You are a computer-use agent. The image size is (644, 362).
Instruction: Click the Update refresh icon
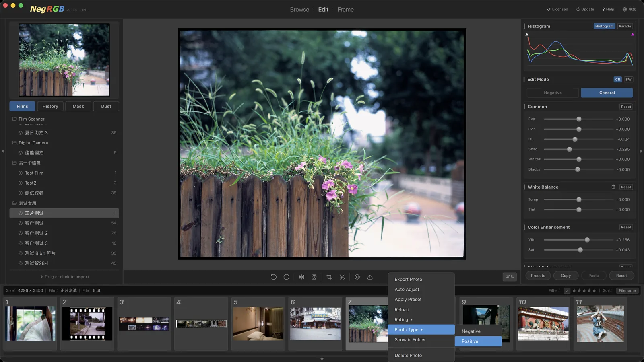(x=578, y=10)
